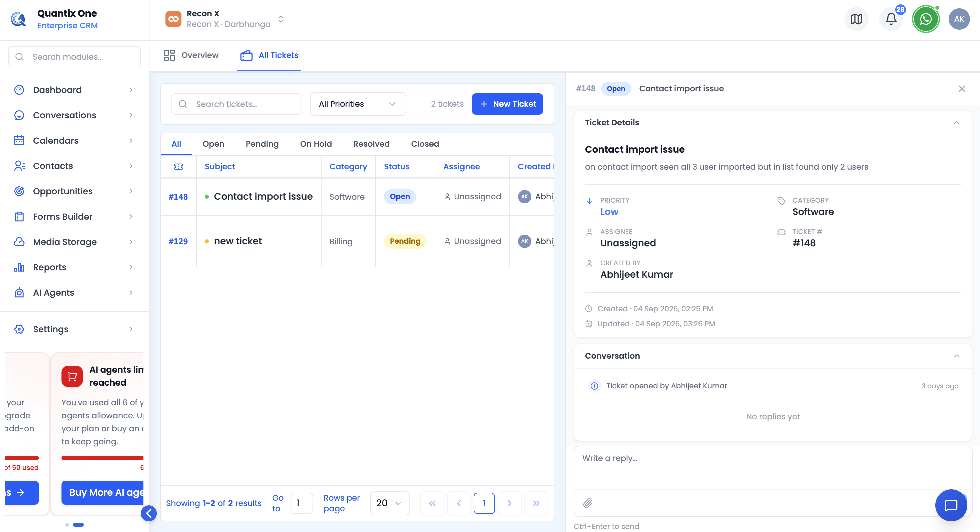Collapse the Conversation section
The height and width of the screenshot is (532, 980).
[x=956, y=356]
